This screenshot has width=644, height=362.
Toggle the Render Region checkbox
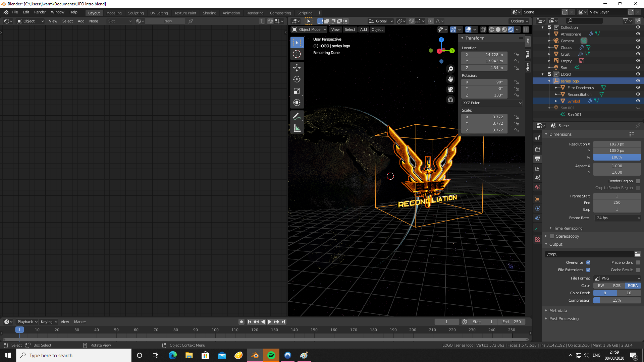point(638,181)
